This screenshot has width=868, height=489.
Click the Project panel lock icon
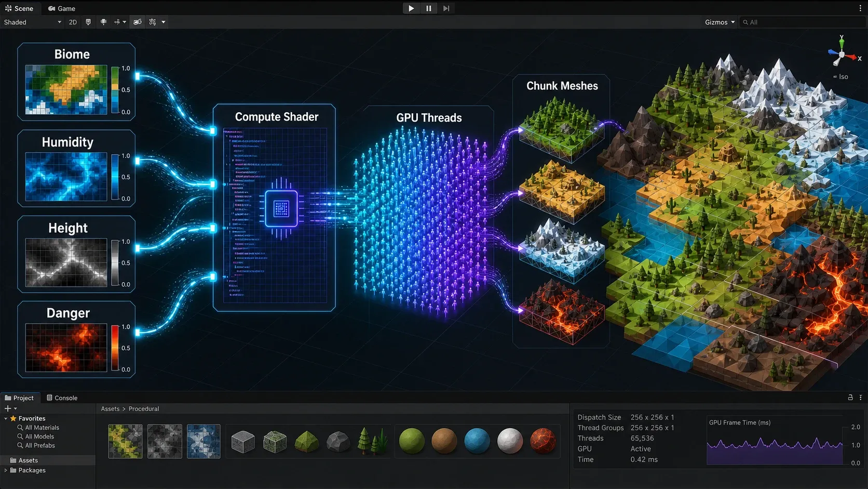(x=850, y=398)
